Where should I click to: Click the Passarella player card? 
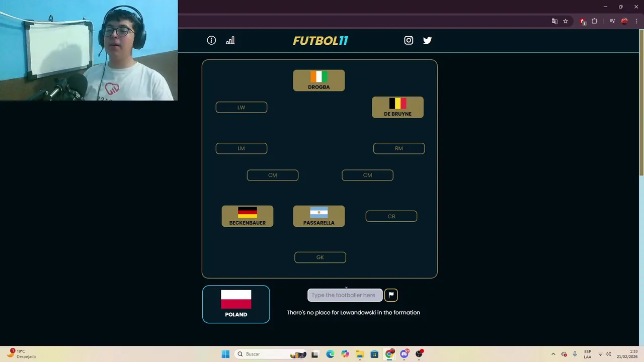[319, 216]
